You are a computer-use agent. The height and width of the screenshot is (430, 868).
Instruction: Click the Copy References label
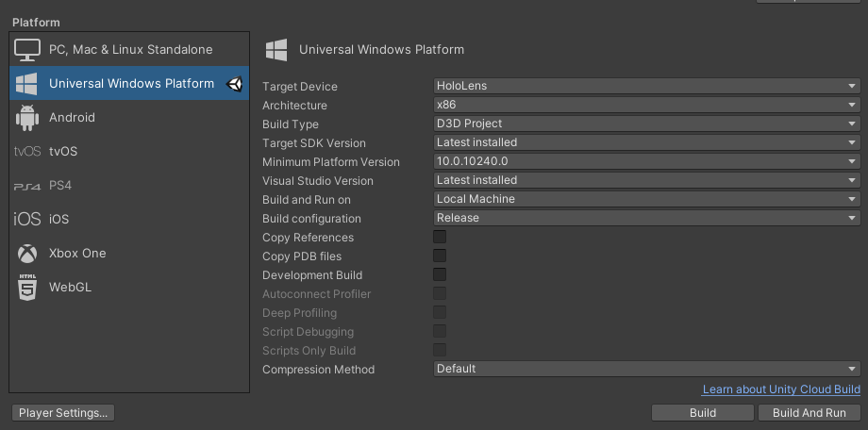[308, 238]
